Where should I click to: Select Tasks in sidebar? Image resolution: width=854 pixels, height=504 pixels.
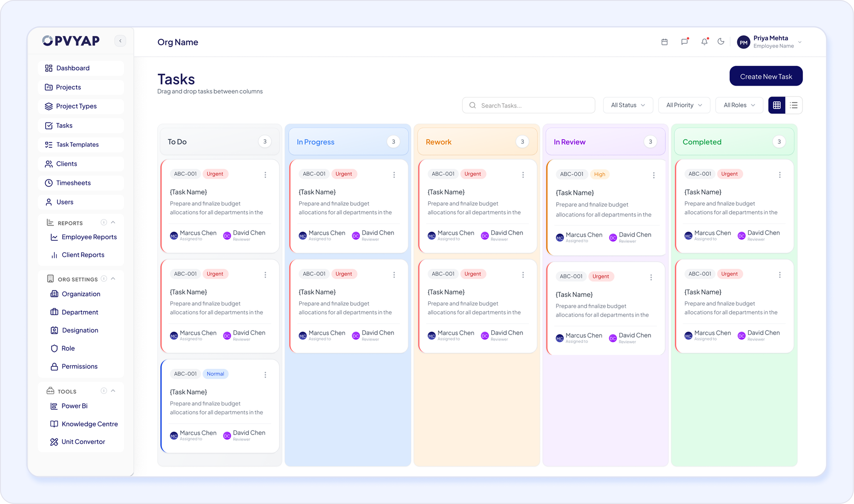[x=81, y=126]
